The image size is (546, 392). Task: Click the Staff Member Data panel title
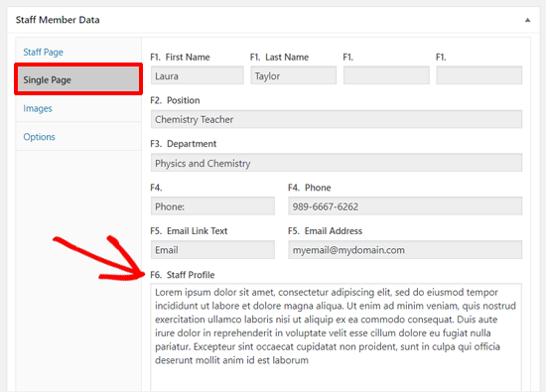58,20
